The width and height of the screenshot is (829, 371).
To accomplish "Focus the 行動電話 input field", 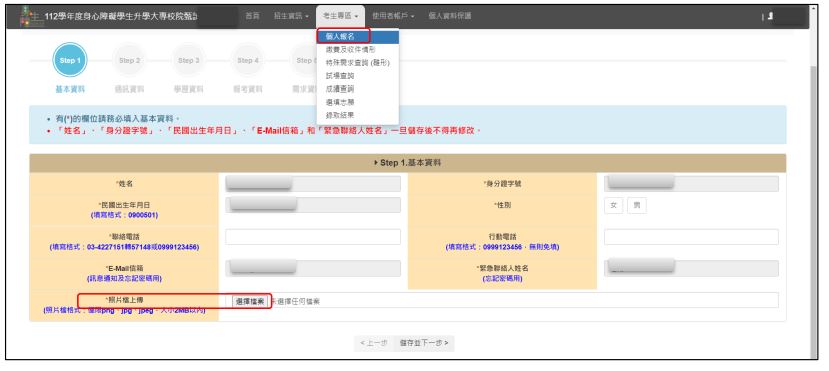I will (x=691, y=237).
